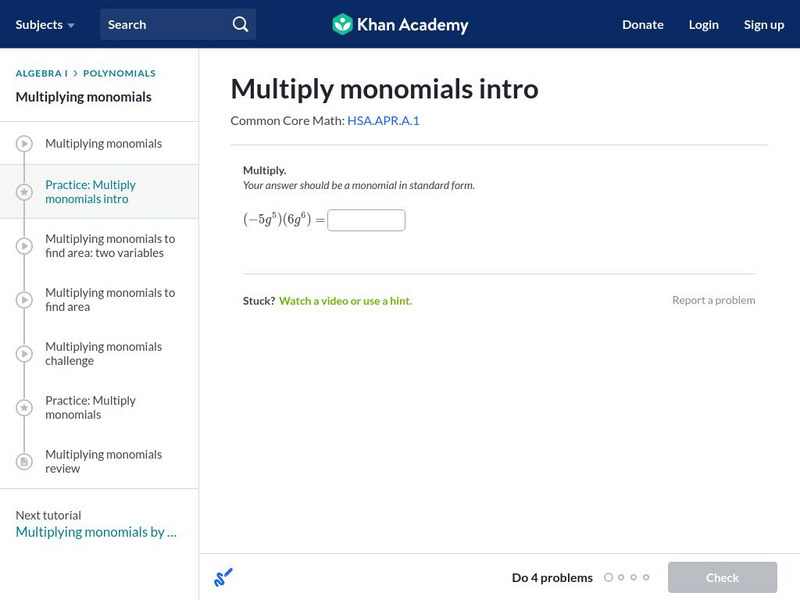Open the Subjects dropdown menu
This screenshot has height=600, width=800.
(x=45, y=24)
